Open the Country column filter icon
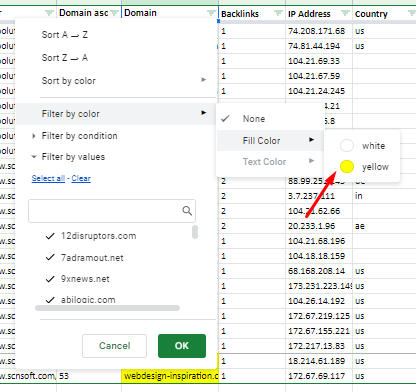The height and width of the screenshot is (392, 416). click(412, 13)
